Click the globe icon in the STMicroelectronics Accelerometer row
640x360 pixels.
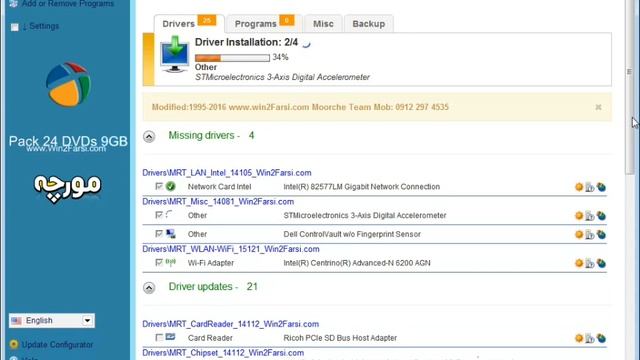pos(601,216)
